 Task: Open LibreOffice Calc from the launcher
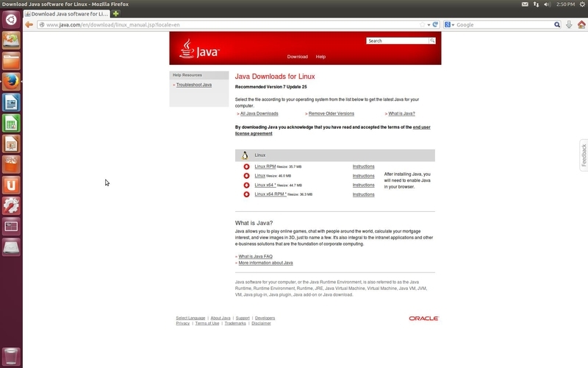click(x=11, y=123)
